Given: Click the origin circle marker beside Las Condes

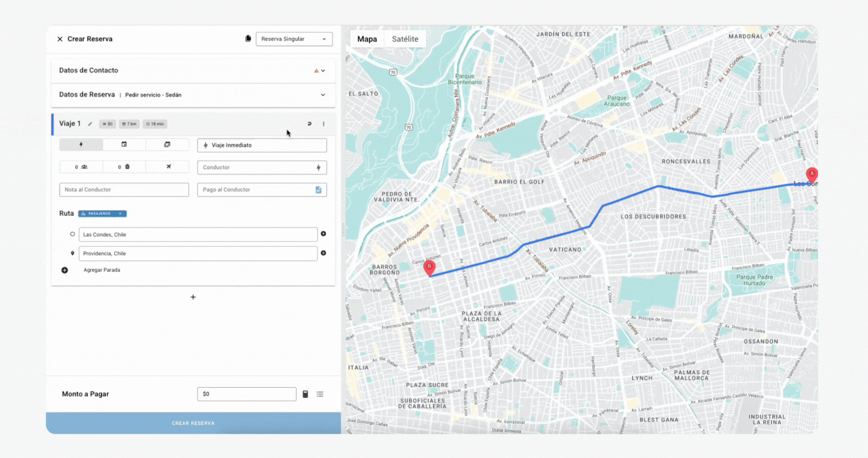Looking at the screenshot, I should (73, 234).
